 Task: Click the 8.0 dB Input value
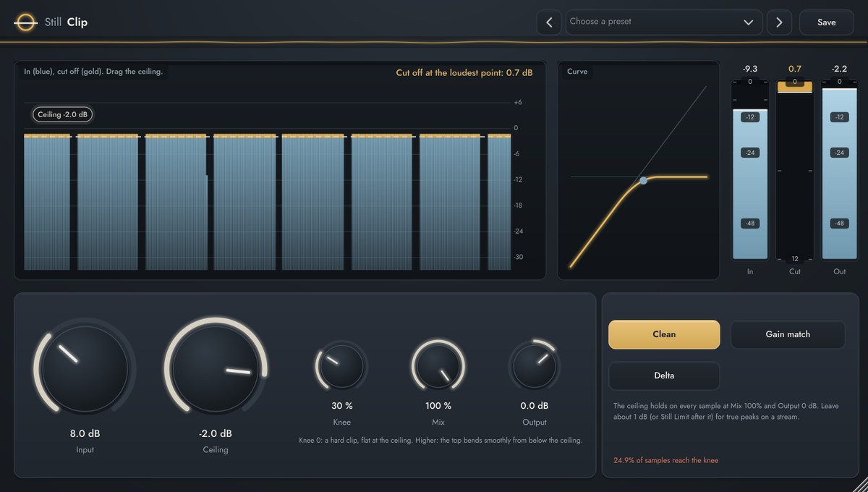click(x=85, y=433)
